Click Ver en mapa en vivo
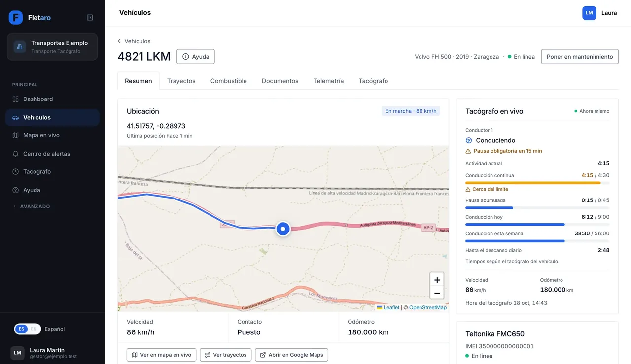 (x=162, y=355)
